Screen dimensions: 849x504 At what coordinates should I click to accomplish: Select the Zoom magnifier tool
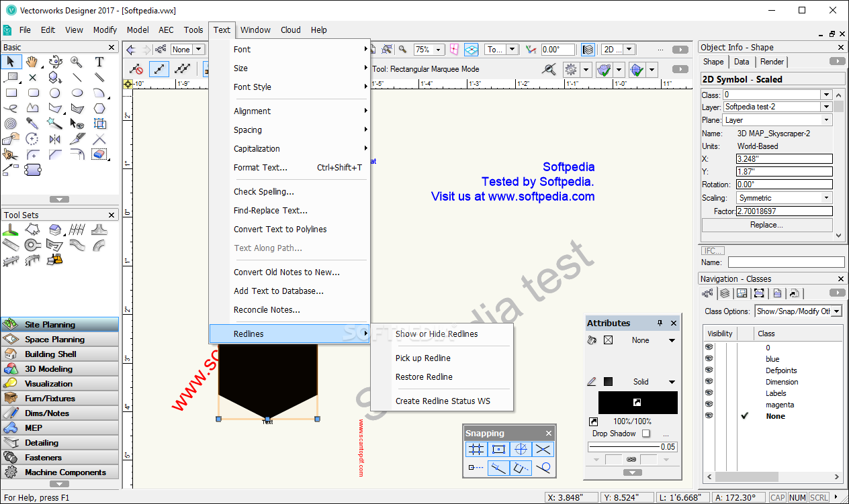coord(77,62)
